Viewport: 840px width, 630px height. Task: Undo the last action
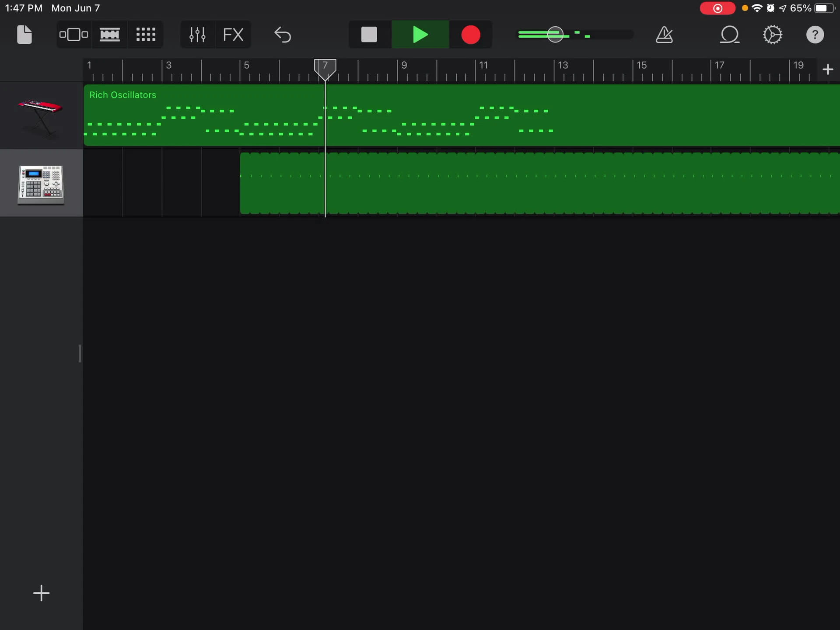[x=282, y=35]
